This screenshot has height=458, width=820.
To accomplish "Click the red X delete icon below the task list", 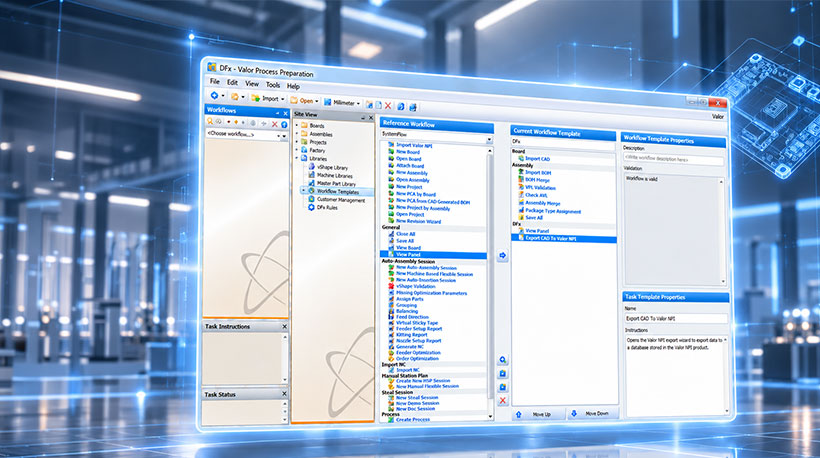I will click(503, 400).
